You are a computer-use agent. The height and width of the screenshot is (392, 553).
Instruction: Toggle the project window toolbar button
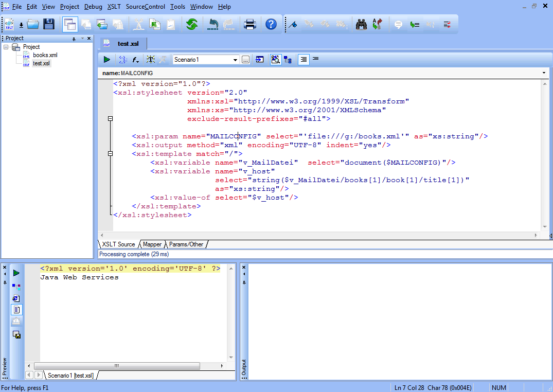point(70,24)
